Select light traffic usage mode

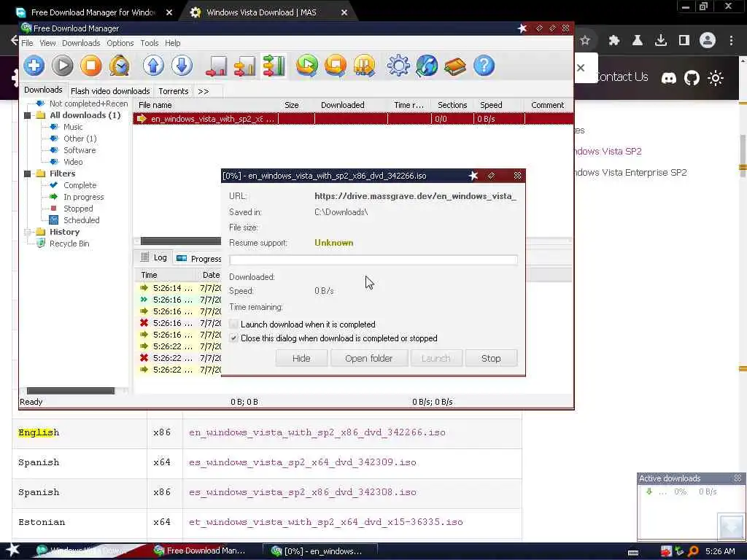tap(216, 65)
